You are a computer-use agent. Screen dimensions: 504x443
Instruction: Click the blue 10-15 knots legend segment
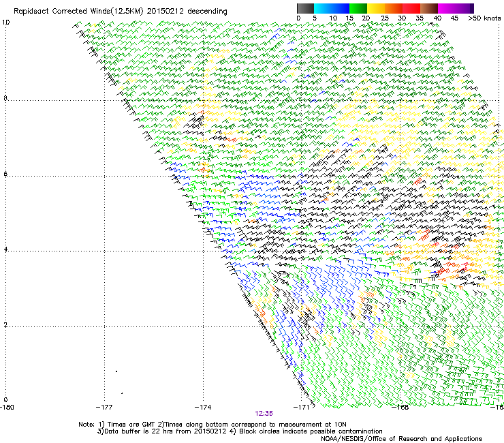coord(341,8)
